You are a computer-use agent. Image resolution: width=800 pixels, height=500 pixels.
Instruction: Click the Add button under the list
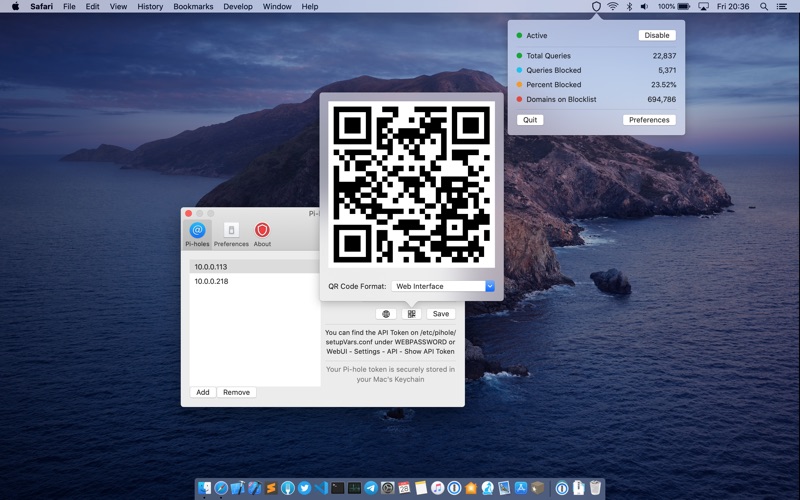[x=203, y=392]
